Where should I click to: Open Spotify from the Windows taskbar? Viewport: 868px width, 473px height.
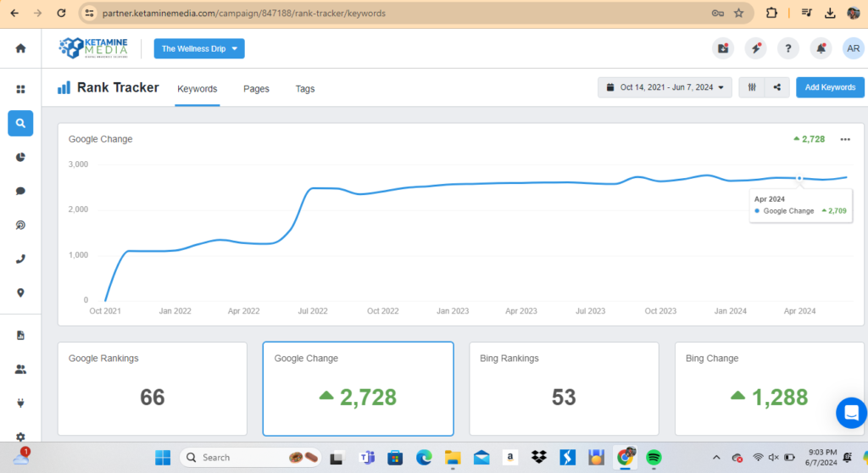tap(654, 458)
